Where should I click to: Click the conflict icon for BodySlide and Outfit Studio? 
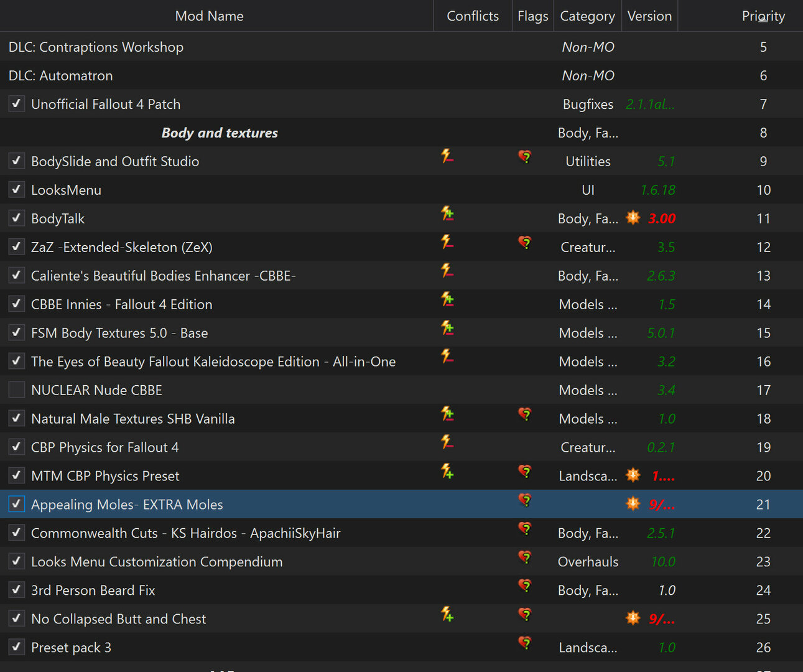tap(447, 156)
